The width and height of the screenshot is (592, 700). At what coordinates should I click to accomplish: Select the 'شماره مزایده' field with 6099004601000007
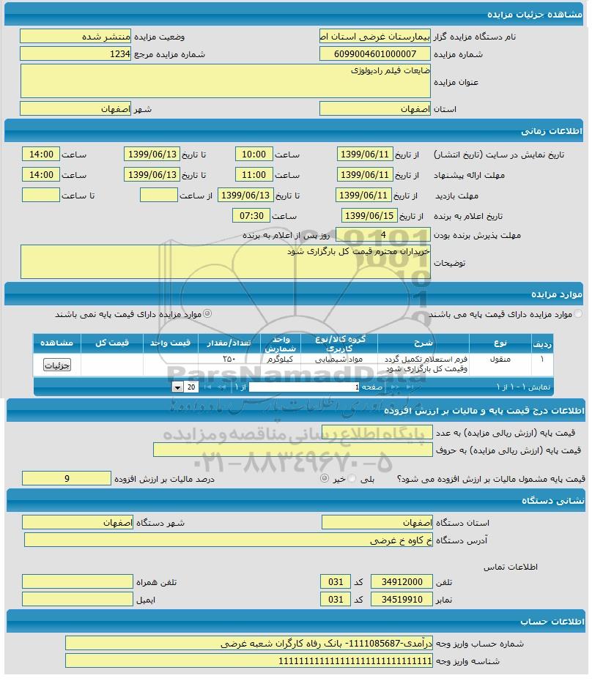pos(375,53)
